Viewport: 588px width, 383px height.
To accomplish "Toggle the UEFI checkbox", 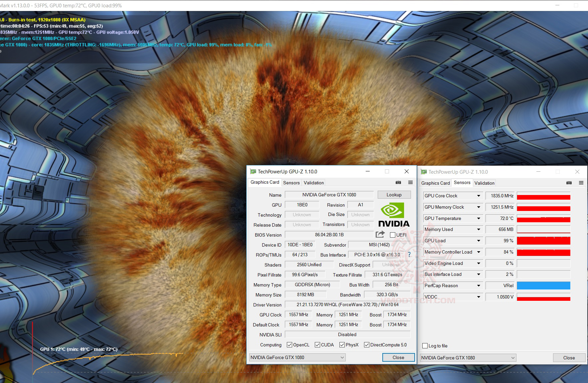I will (x=393, y=235).
